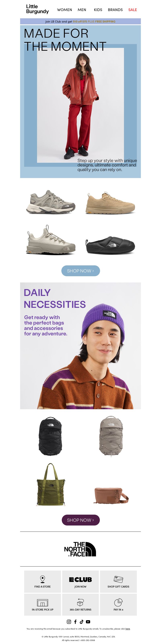Open the Sale menu item
This screenshot has height=644, width=161.
[x=132, y=10]
